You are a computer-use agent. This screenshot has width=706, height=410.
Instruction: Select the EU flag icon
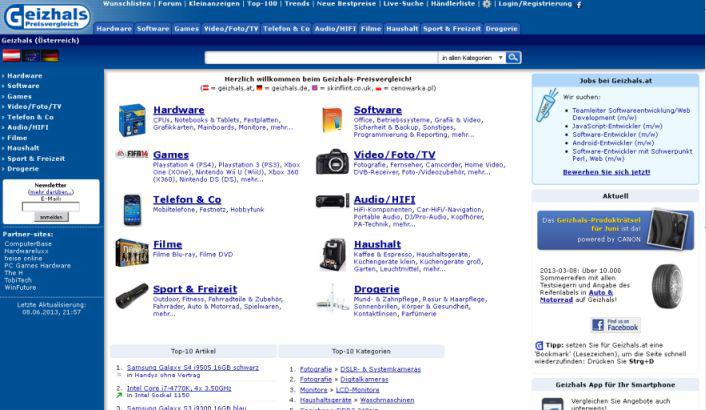[x=31, y=56]
